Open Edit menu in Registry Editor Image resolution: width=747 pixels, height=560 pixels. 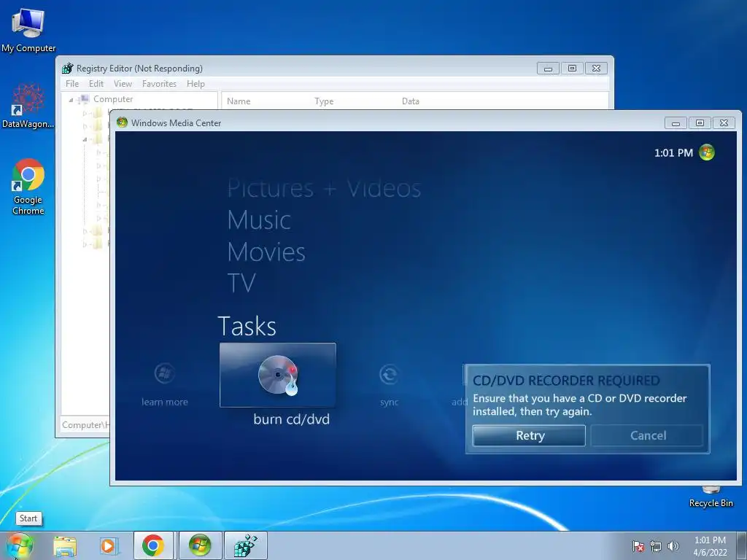[x=96, y=84]
